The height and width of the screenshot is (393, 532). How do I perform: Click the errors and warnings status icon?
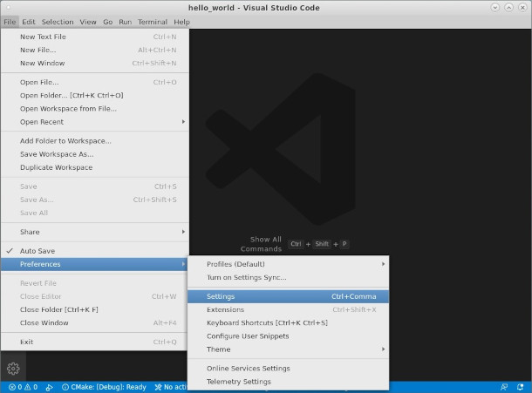(x=23, y=387)
